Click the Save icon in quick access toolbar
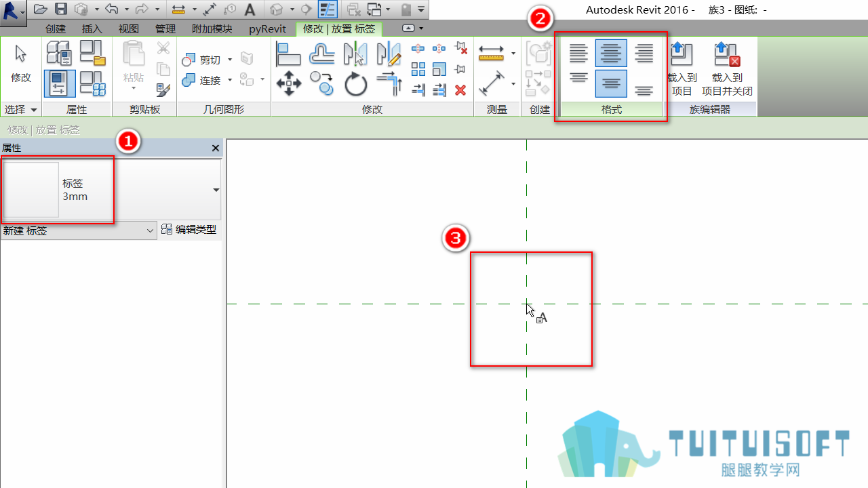This screenshot has width=868, height=488. (x=61, y=9)
